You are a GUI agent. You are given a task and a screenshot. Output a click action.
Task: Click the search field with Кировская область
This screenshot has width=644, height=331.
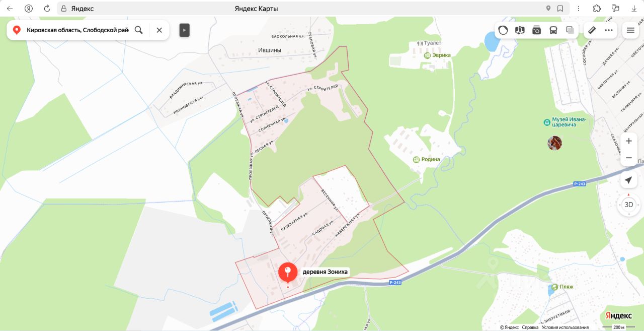click(77, 30)
